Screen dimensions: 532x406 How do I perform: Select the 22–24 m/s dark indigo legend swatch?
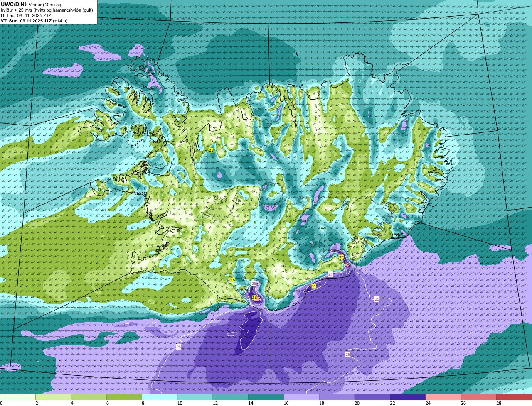point(408,397)
